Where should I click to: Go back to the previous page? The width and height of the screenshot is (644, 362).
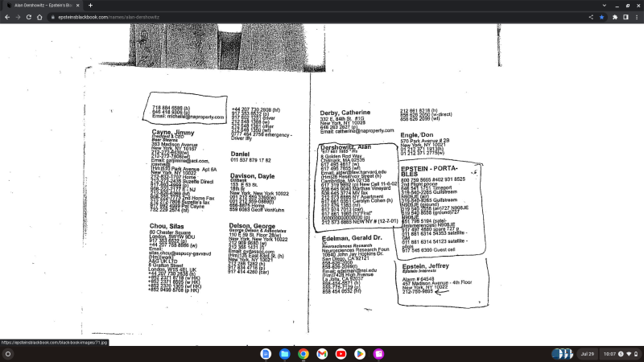tap(7, 17)
